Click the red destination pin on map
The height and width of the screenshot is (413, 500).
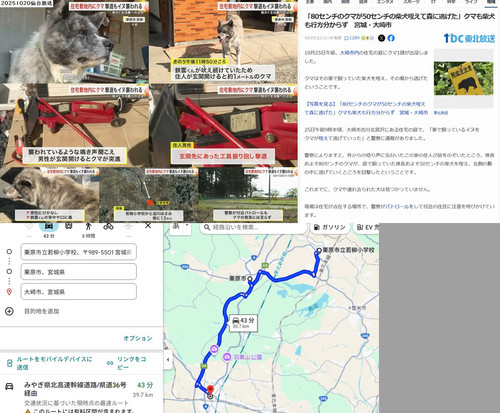point(210,390)
